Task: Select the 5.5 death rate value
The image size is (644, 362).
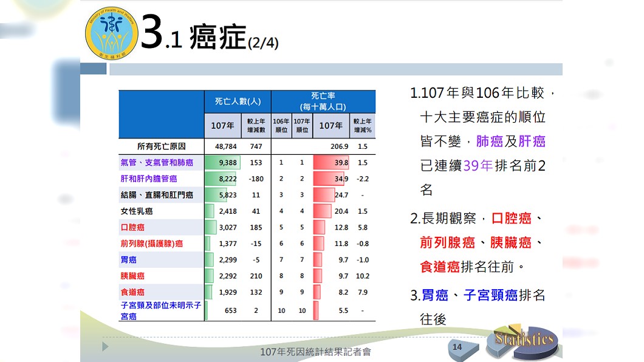Action: click(x=344, y=311)
